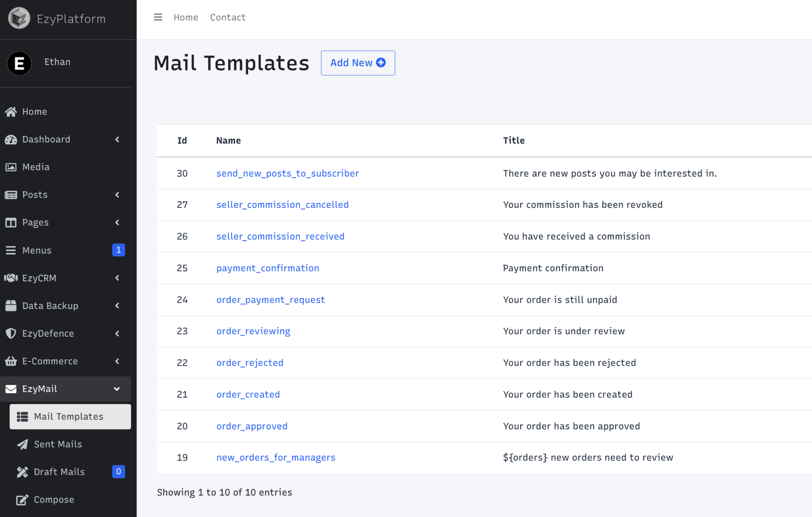This screenshot has width=812, height=517.
Task: Open the Menus sidebar item
Action: pos(37,250)
